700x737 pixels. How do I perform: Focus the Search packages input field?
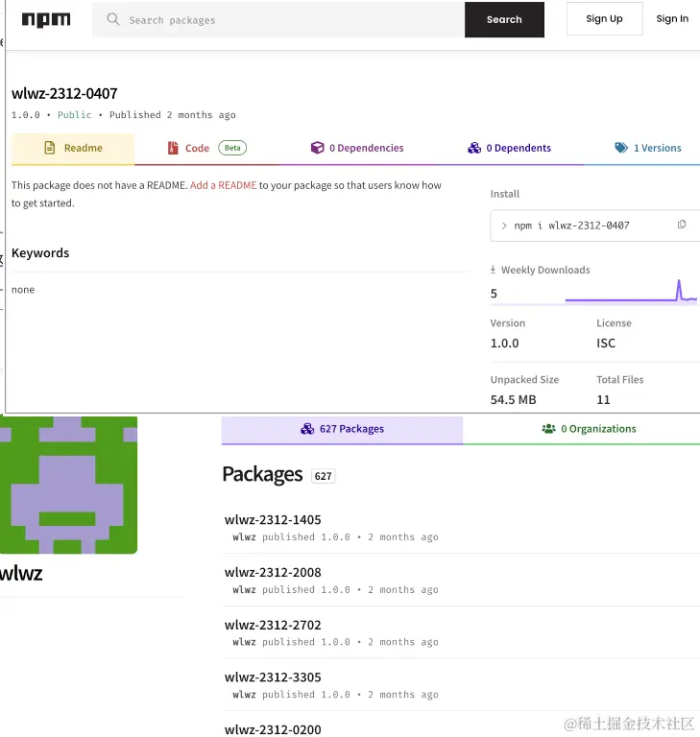click(278, 20)
